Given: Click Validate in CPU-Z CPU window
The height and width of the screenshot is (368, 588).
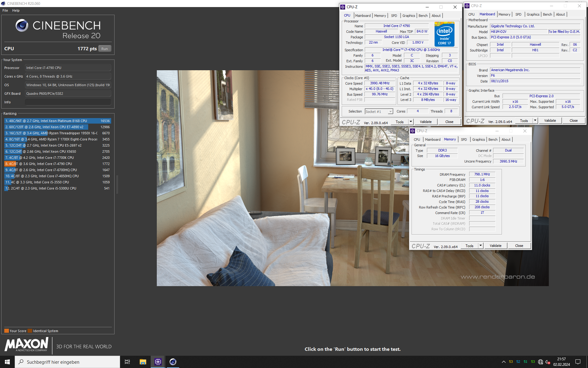Looking at the screenshot, I should point(426,122).
